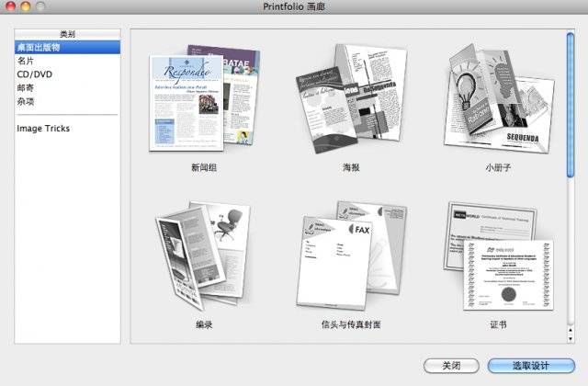Minimize the window with yellow button
This screenshot has height=386, width=588.
(27, 7)
